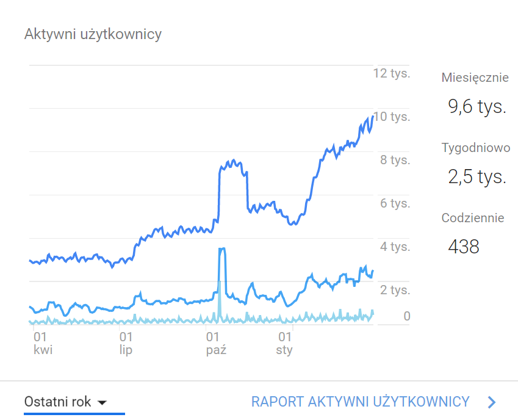Click the "01 paź" x-axis date label

tap(216, 343)
